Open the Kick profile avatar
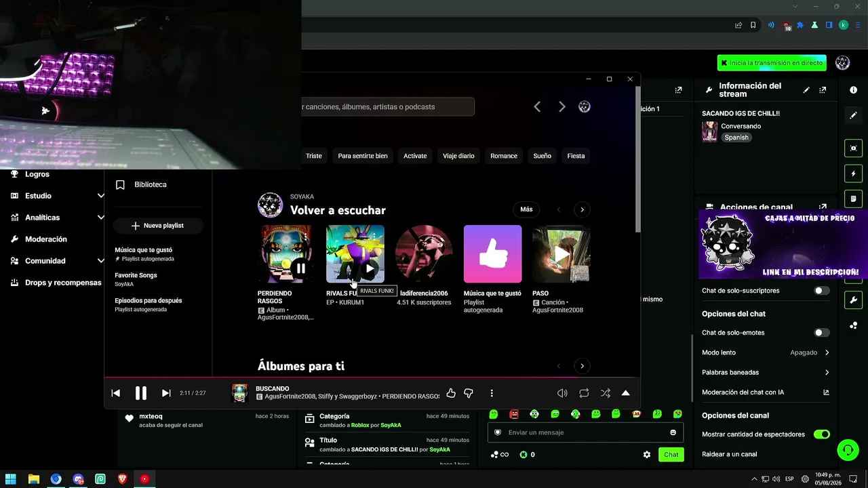This screenshot has width=868, height=488. pos(843,63)
